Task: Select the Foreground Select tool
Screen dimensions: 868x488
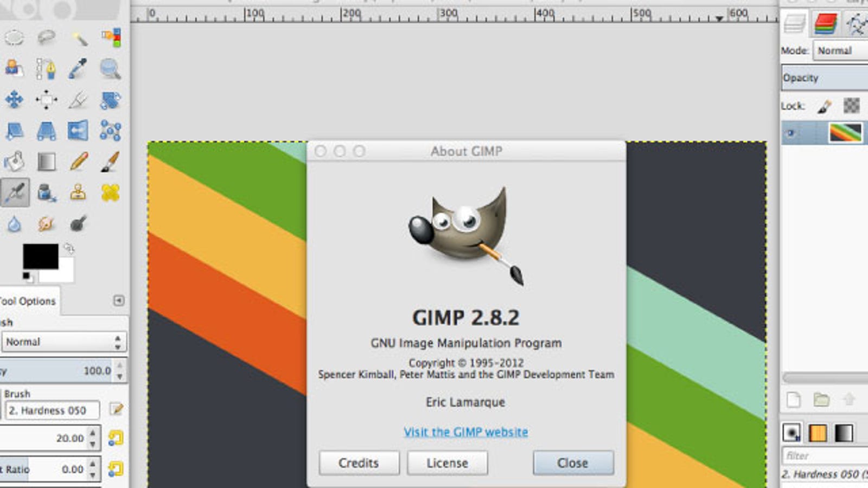Action: click(14, 69)
